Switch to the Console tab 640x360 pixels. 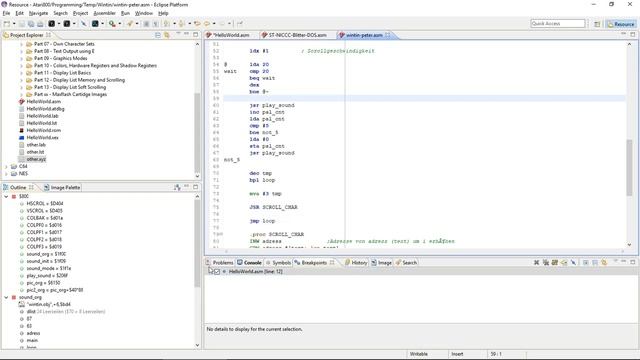pyautogui.click(x=249, y=262)
